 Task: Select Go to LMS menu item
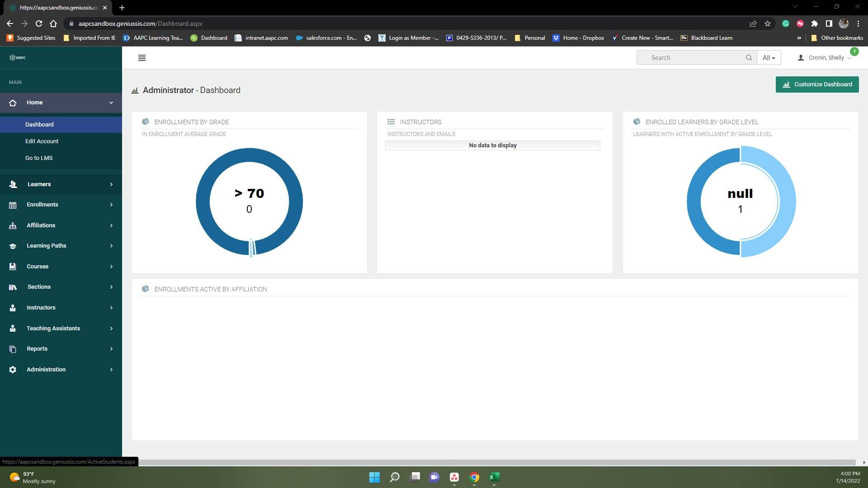pos(39,158)
